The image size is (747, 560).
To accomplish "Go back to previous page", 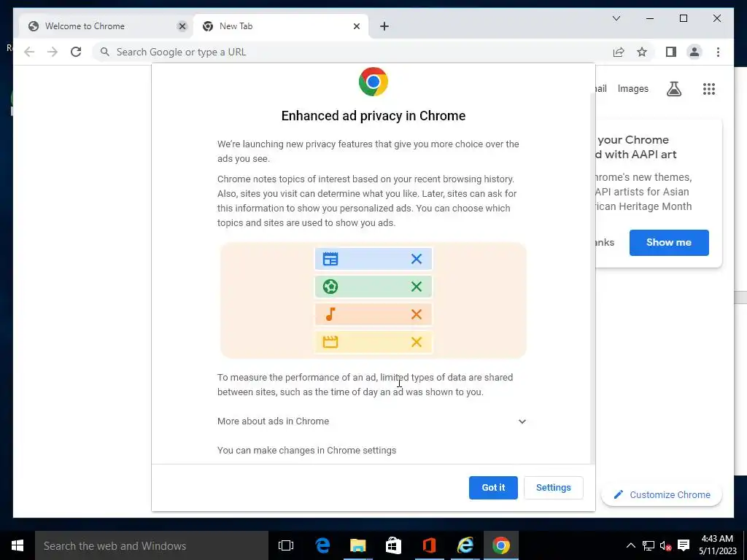I will click(x=29, y=52).
